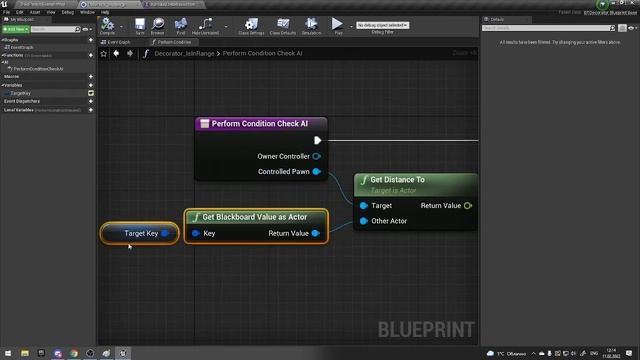Image resolution: width=640 pixels, height=360 pixels.
Task: Click the Simulation toolbar icon
Action: point(311,25)
